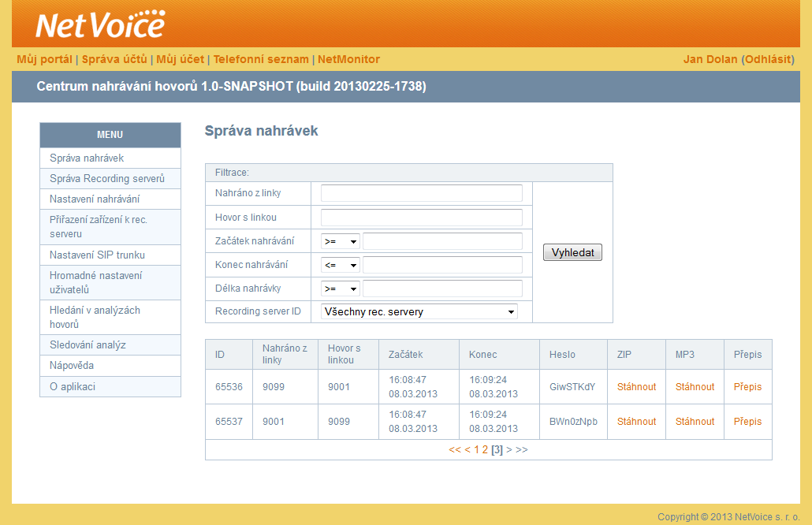Select password GiwSTKdY cell

(572, 387)
